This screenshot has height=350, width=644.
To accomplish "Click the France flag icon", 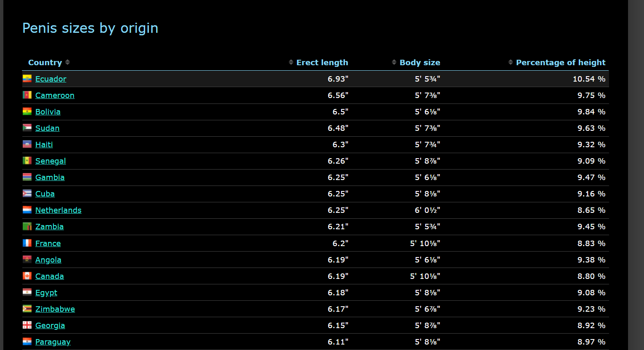I will [27, 243].
